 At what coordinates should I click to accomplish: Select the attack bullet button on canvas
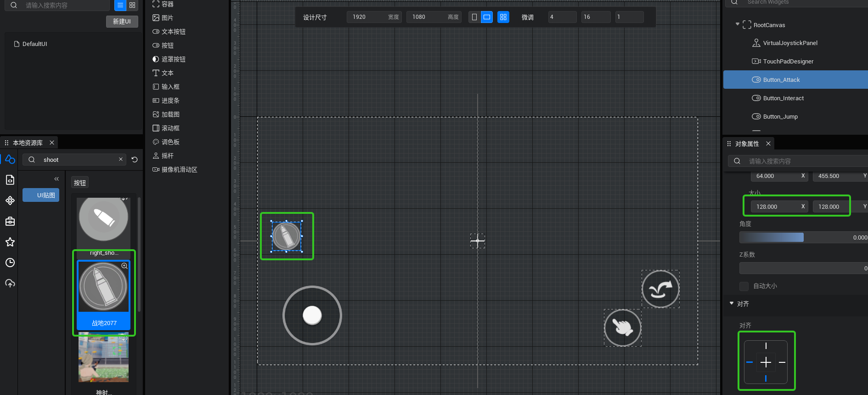[x=287, y=236]
